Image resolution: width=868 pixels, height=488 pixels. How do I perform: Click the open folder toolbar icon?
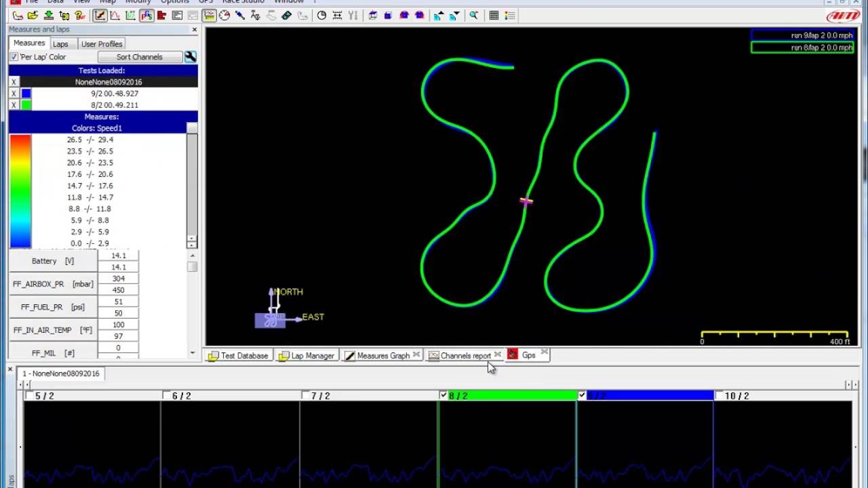pyautogui.click(x=33, y=15)
